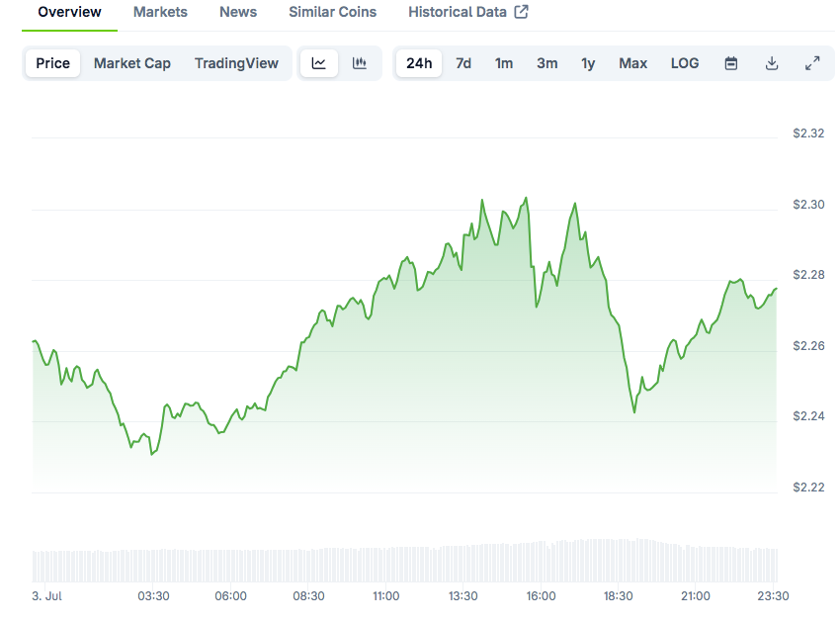Screen dimensions: 840x623
Task: Expand chart to fullscreen
Action: click(x=812, y=63)
